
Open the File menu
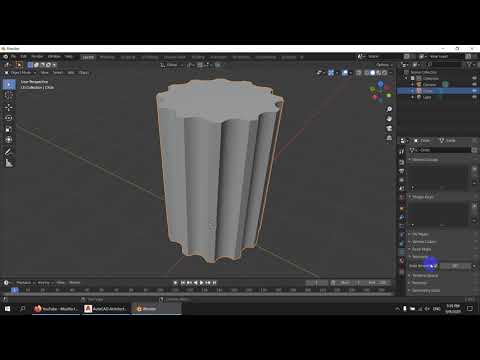click(13, 57)
